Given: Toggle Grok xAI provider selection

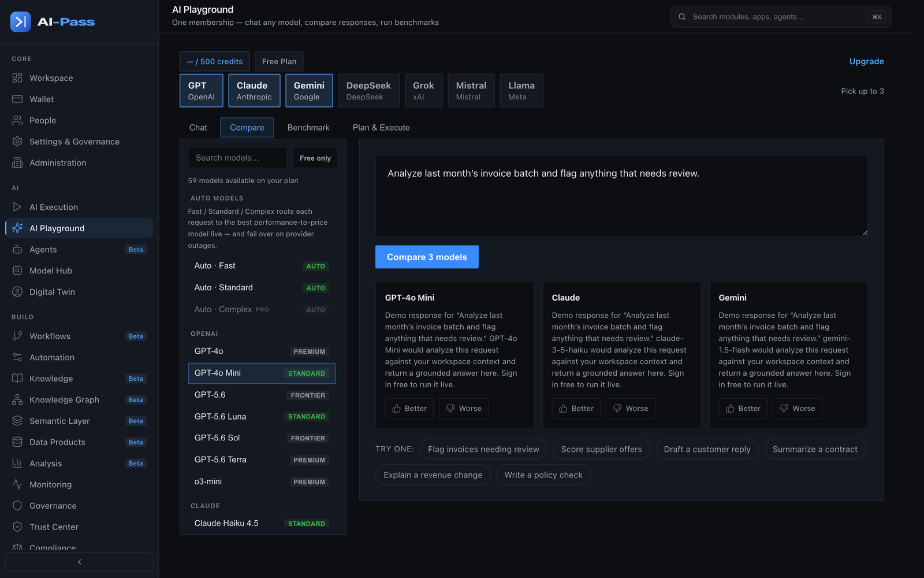Looking at the screenshot, I should [x=423, y=91].
